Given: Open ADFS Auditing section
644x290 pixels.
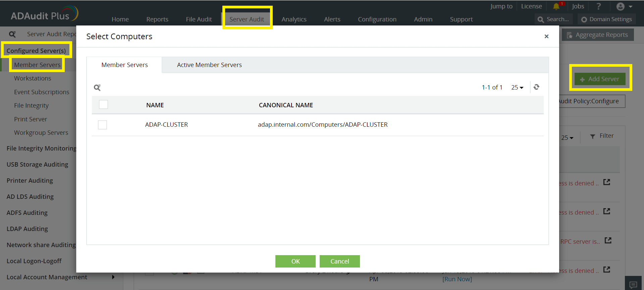Looking at the screenshot, I should point(27,213).
